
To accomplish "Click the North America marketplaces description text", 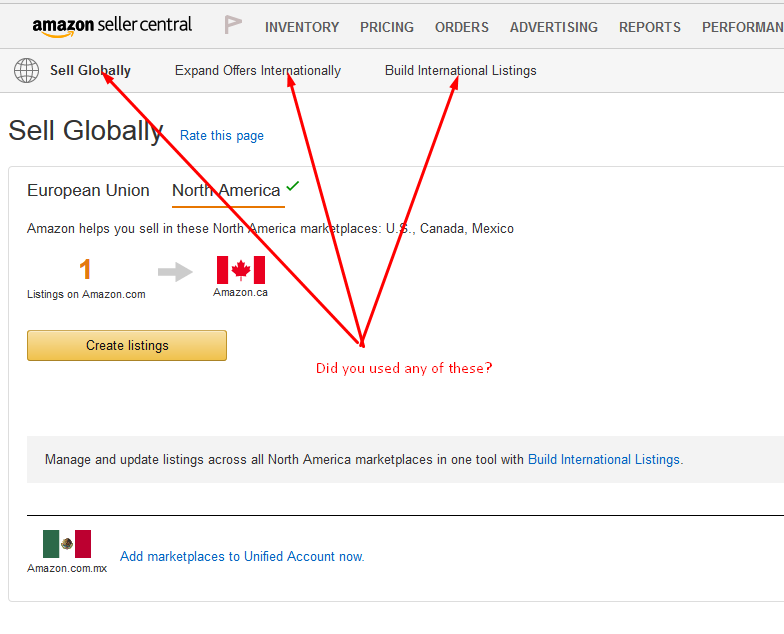I will [x=270, y=228].
